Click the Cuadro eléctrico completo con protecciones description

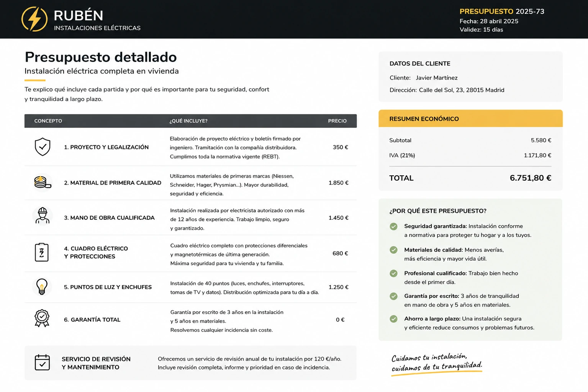pos(239,254)
